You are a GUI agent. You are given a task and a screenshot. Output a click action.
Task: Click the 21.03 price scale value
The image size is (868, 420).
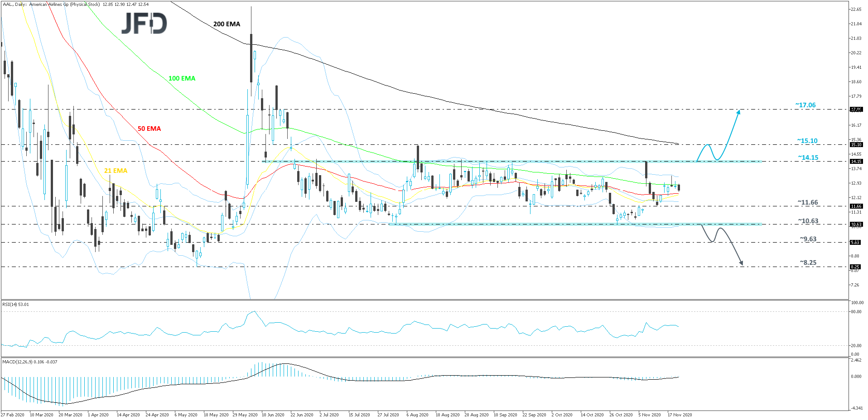[856, 38]
